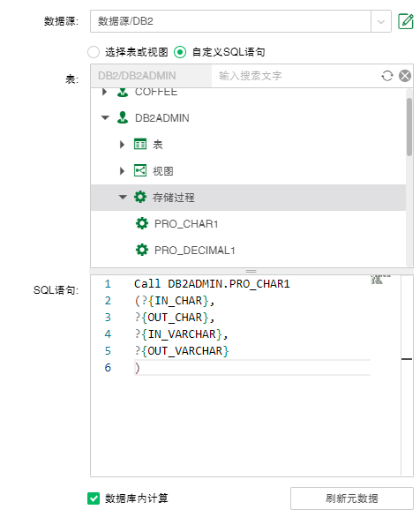Click the edit data source pencil icon

pyautogui.click(x=406, y=21)
